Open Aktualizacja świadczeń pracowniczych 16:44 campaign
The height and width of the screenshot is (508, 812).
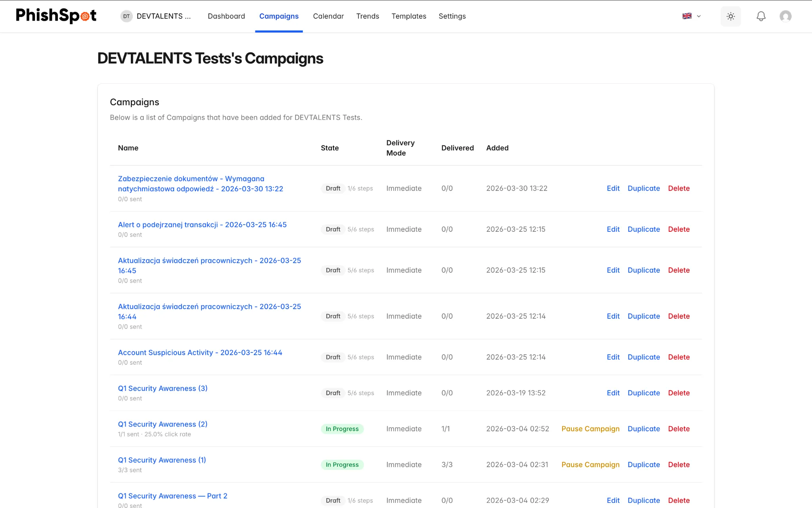[209, 312]
